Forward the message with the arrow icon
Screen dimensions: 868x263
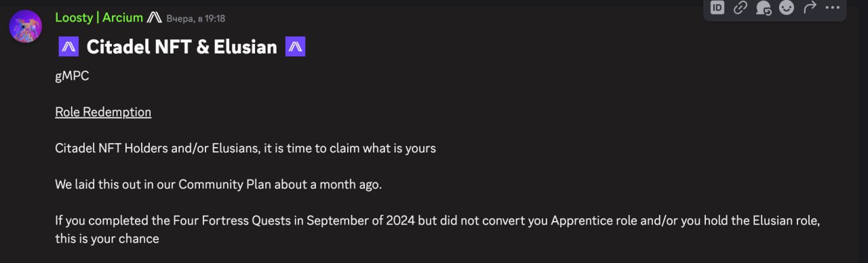[810, 8]
